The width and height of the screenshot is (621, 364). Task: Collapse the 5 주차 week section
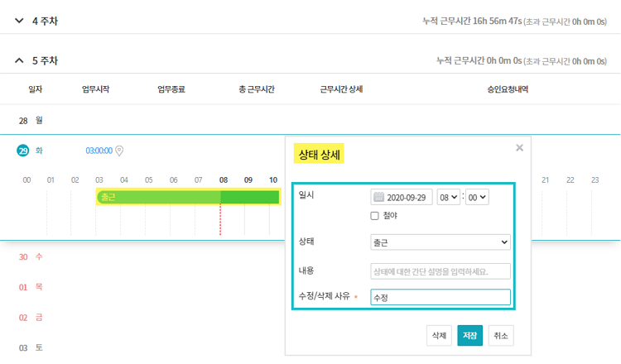tap(19, 60)
